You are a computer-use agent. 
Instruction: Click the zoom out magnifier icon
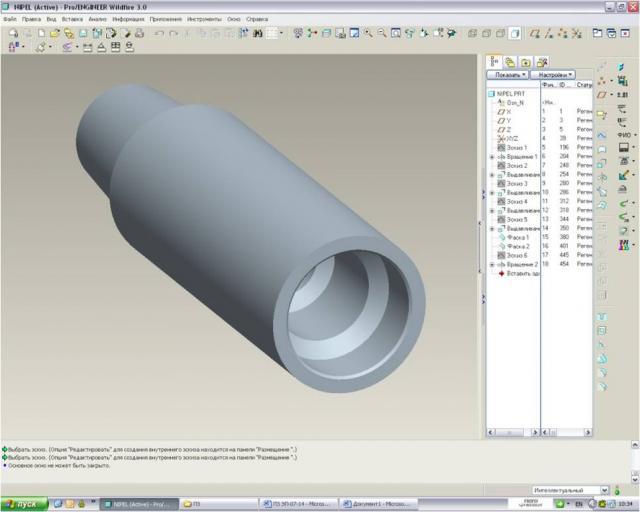click(382, 33)
